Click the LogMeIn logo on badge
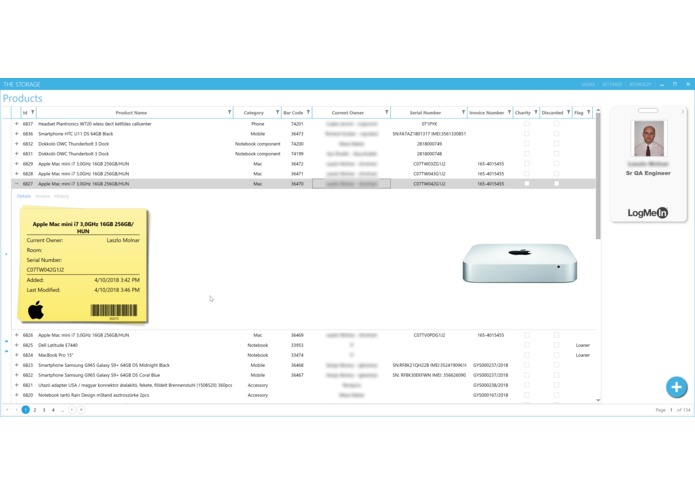This screenshot has width=695, height=494. (x=648, y=213)
